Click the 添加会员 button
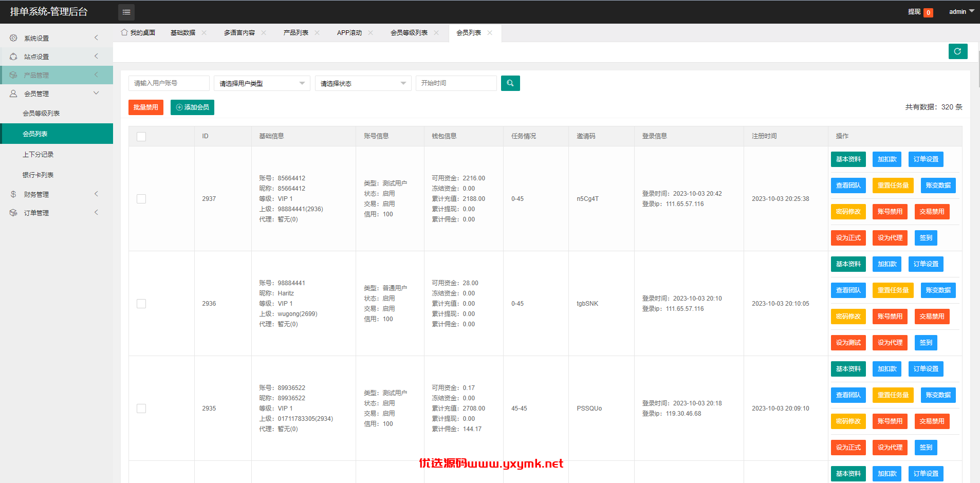The image size is (980, 483). pyautogui.click(x=192, y=107)
